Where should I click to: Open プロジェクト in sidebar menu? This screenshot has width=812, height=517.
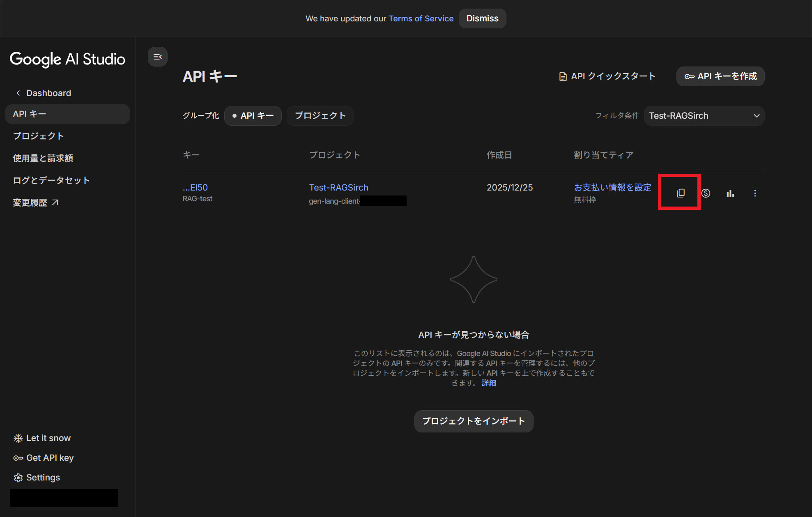click(x=38, y=136)
